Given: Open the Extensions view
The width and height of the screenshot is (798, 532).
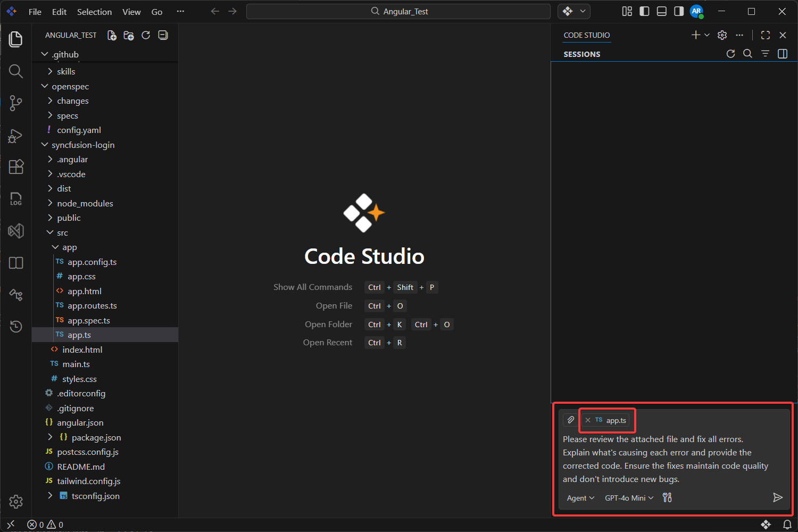Looking at the screenshot, I should [x=16, y=167].
